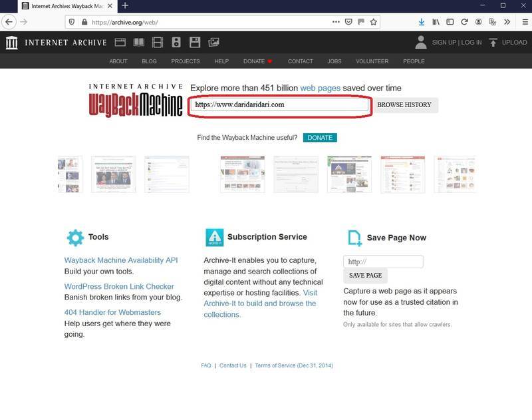
Task: Open the PROJECTS menu item
Action: (x=186, y=61)
